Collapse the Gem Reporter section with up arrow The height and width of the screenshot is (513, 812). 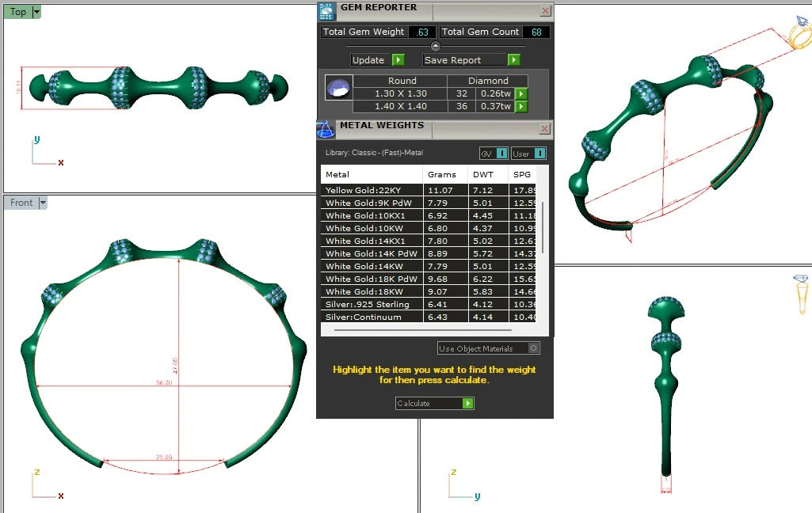click(x=436, y=46)
